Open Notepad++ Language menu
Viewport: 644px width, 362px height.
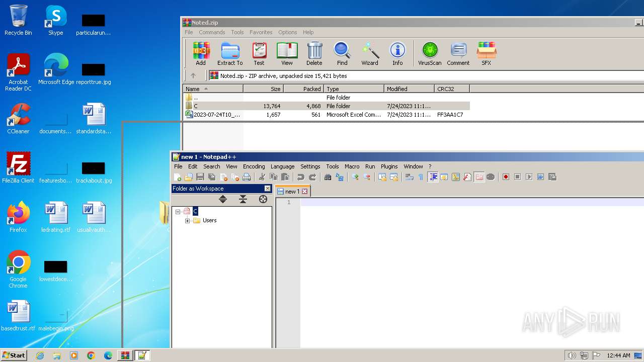(x=282, y=166)
